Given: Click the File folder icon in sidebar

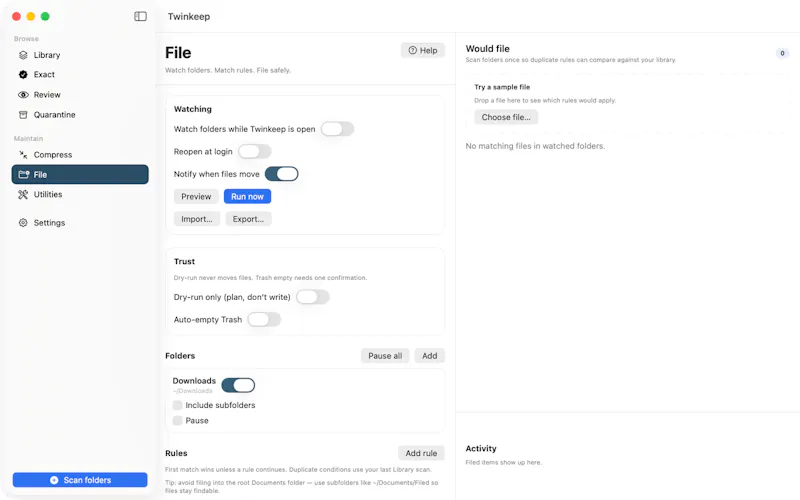Looking at the screenshot, I should 23,174.
